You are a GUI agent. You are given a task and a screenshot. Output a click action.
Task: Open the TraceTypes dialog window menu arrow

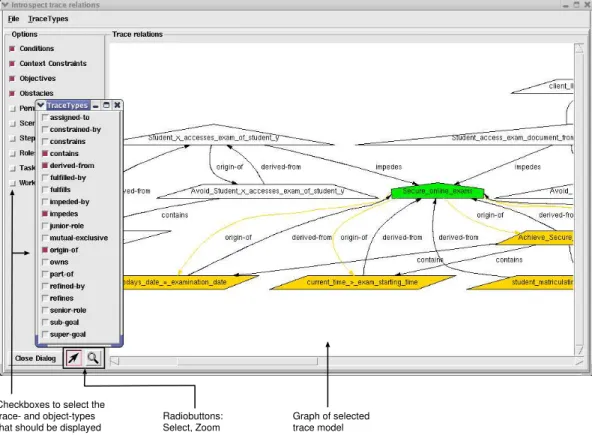41,105
